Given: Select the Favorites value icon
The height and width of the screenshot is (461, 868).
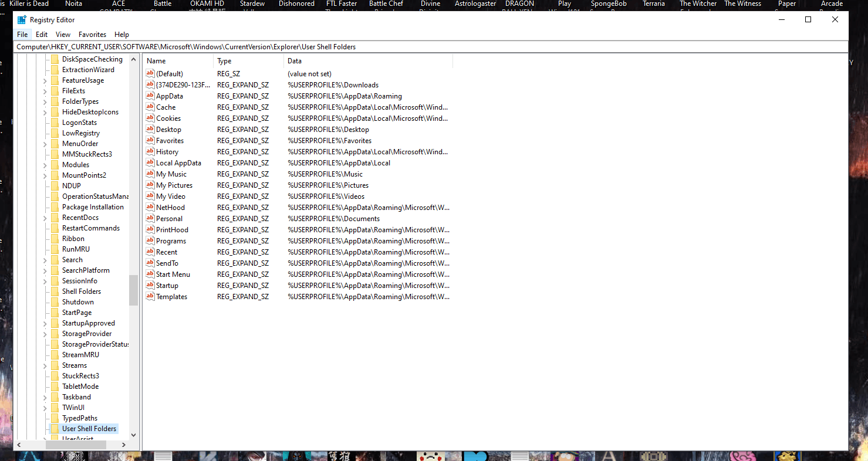Looking at the screenshot, I should 150,140.
